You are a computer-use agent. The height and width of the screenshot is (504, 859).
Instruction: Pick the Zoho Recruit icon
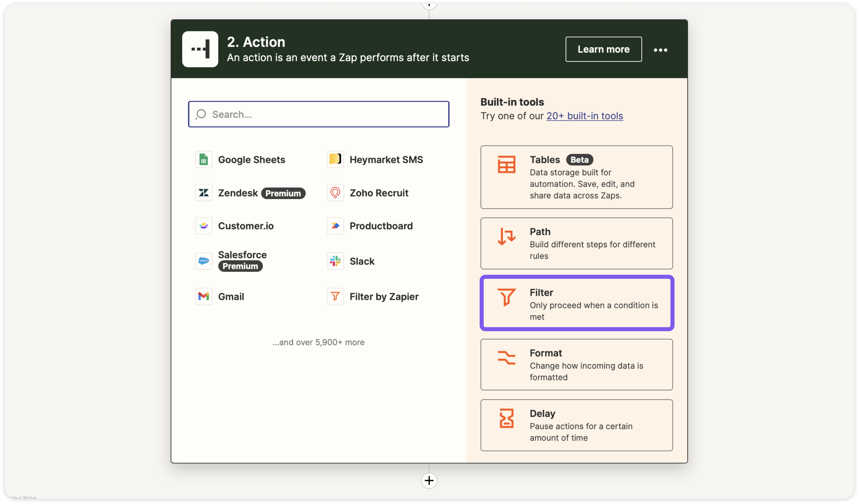335,193
